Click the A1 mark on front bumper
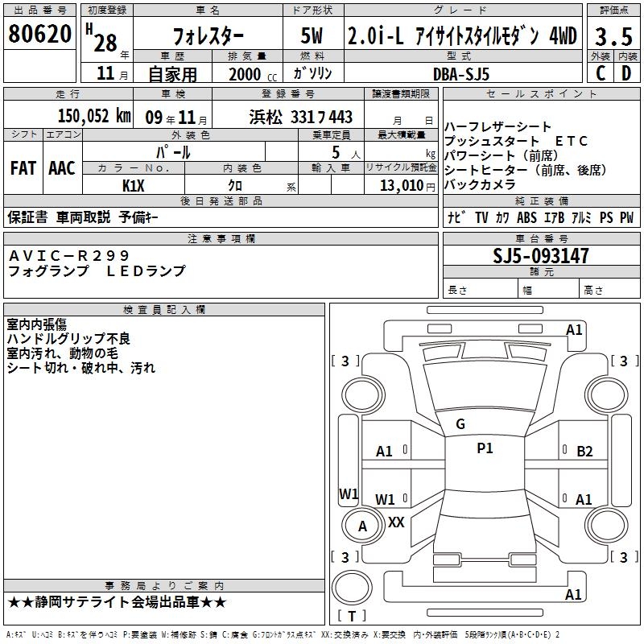 (x=574, y=330)
